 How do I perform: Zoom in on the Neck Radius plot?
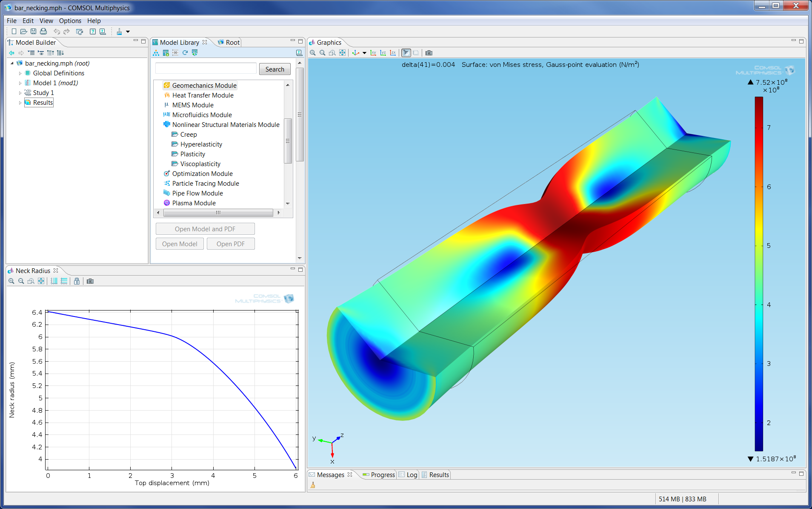[11, 281]
